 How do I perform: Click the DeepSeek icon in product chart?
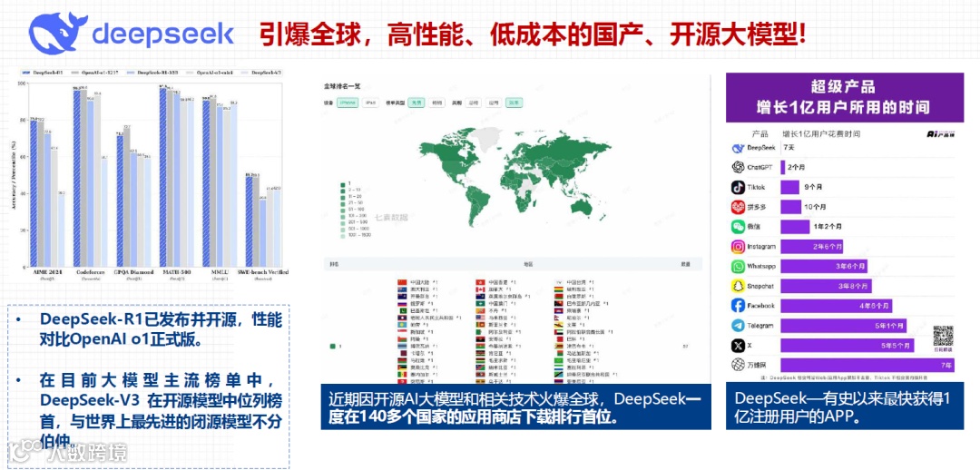tap(738, 148)
